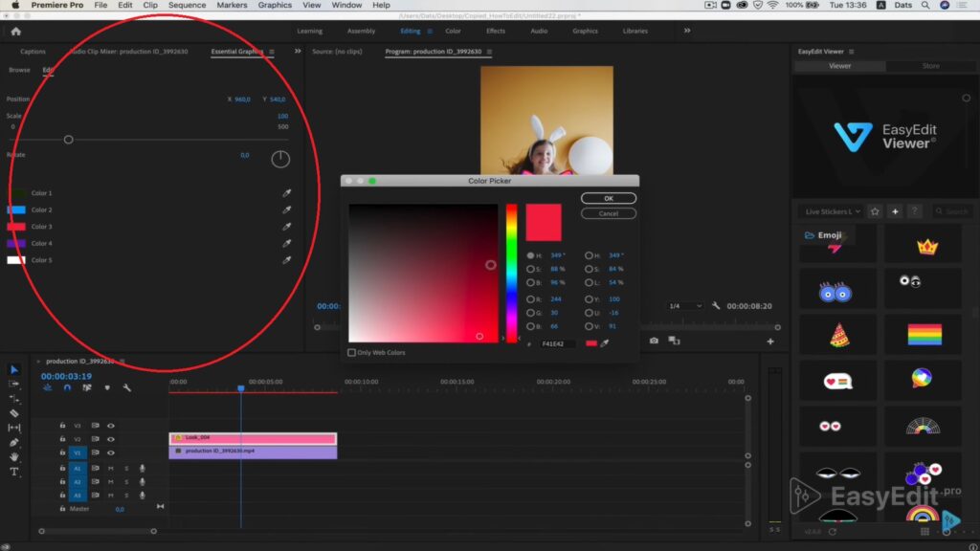
Task: Select the S saturation radio button
Action: (530, 269)
